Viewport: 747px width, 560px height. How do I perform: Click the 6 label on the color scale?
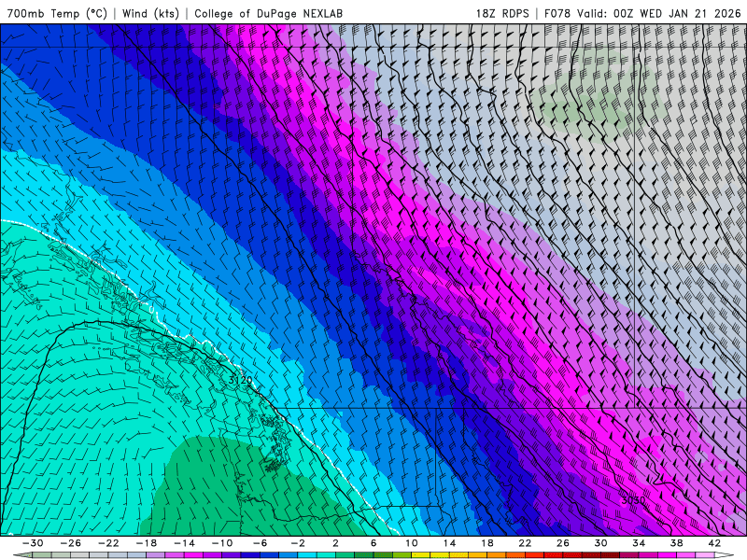373,543
